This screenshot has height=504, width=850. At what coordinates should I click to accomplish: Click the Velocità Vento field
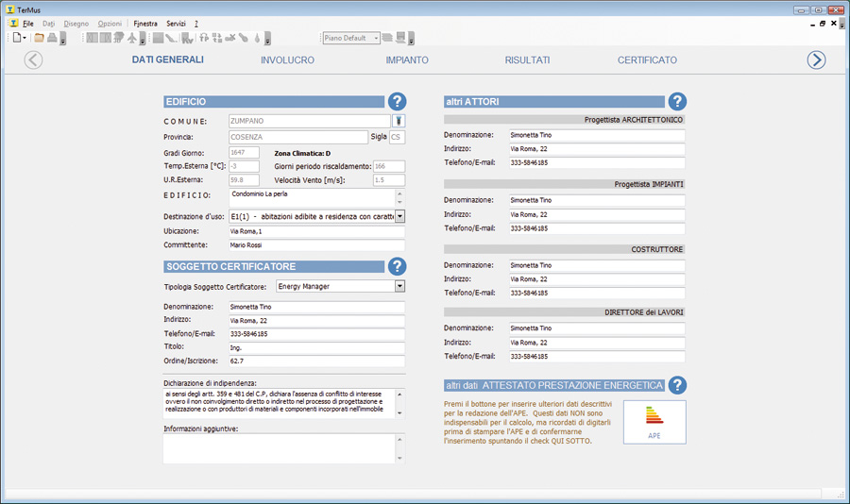(x=389, y=180)
